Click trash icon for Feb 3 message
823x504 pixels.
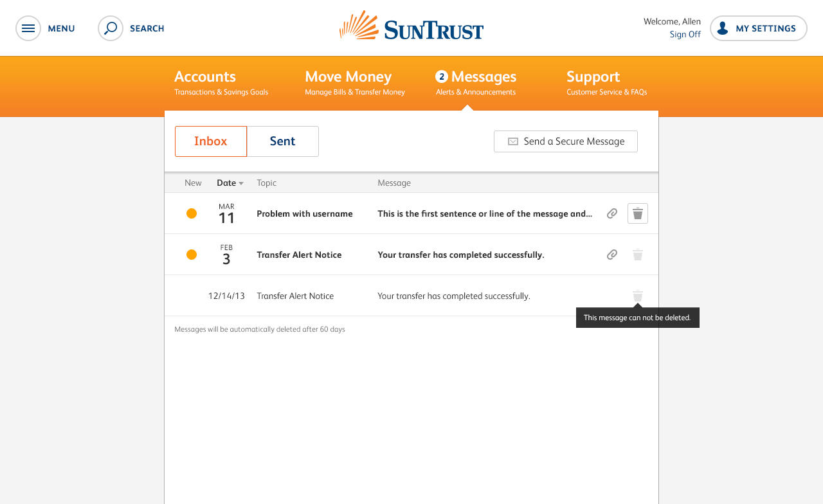click(x=637, y=255)
